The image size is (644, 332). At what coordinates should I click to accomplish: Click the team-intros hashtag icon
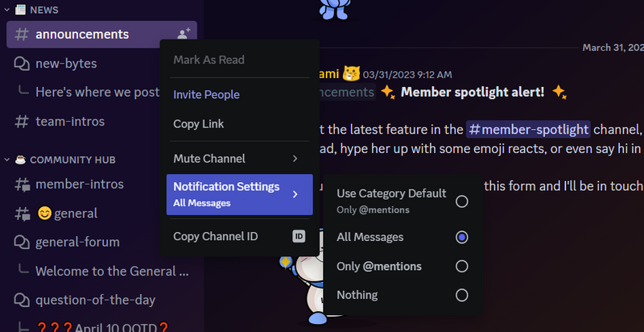22,122
